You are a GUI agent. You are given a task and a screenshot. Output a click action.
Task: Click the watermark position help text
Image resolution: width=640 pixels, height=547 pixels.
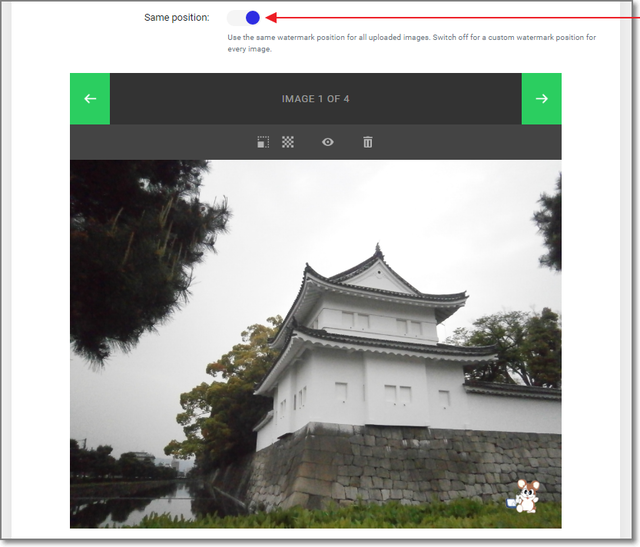coord(410,43)
